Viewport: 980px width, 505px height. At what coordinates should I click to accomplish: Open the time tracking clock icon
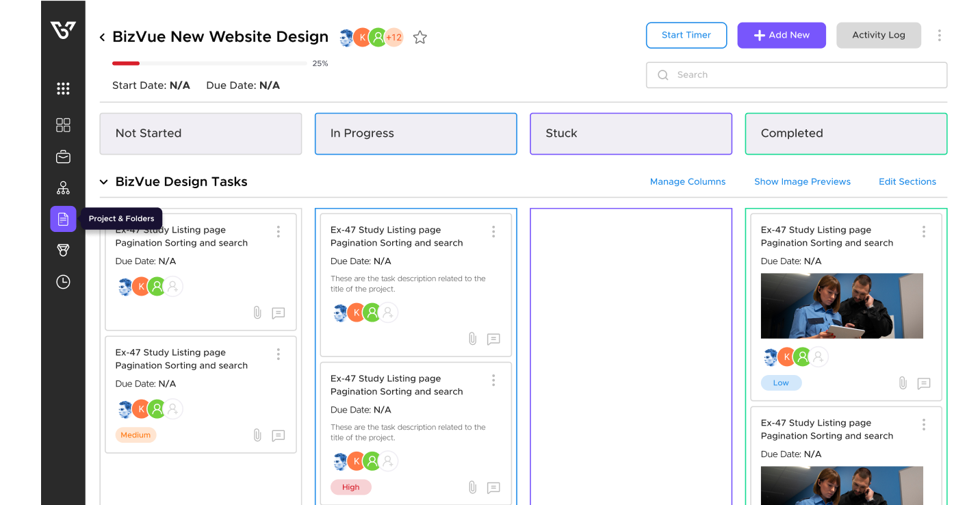point(63,281)
